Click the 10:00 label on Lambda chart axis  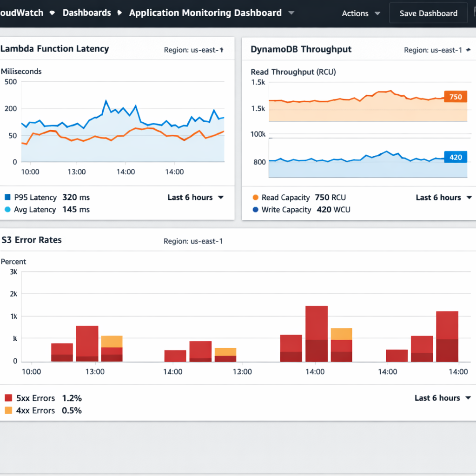pyautogui.click(x=30, y=172)
